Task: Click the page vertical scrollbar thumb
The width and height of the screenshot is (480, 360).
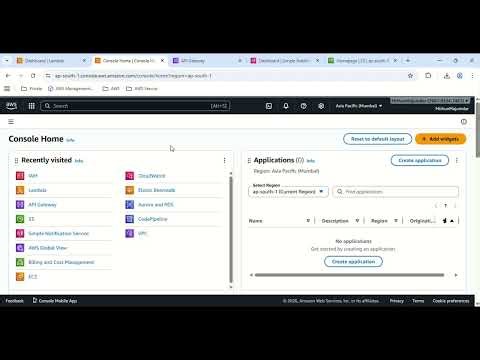Action: (x=477, y=129)
